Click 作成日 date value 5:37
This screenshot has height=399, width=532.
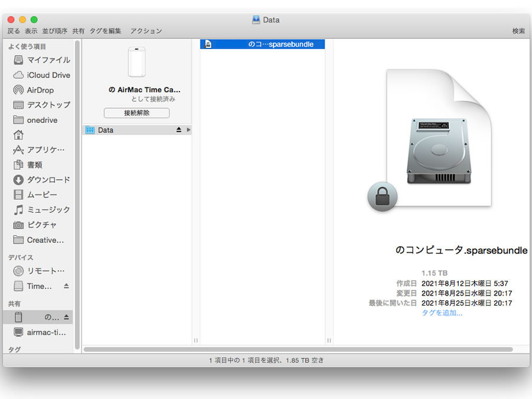pyautogui.click(x=465, y=283)
